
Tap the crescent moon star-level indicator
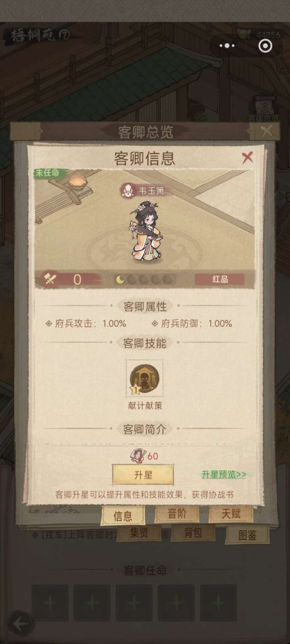coord(120,280)
